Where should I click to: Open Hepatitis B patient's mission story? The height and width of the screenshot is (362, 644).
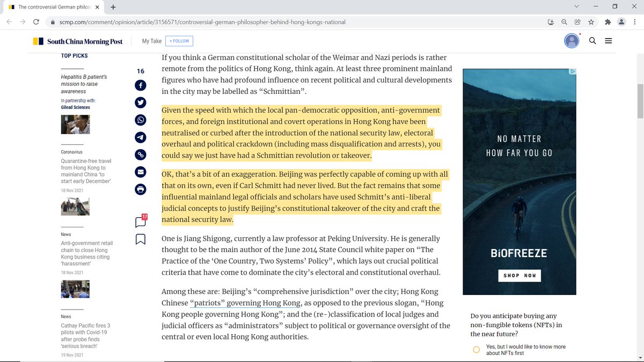pyautogui.click(x=84, y=84)
